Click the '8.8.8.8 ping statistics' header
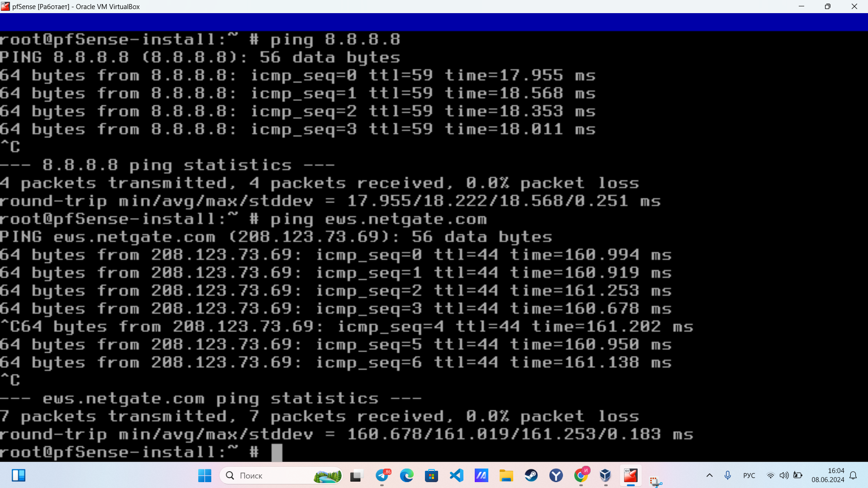868x488 pixels. coord(167,166)
